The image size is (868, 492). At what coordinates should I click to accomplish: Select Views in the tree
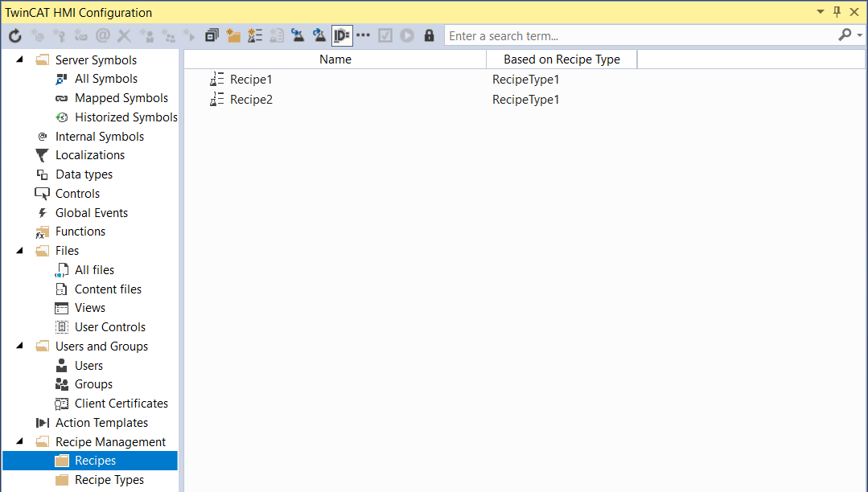pos(89,308)
